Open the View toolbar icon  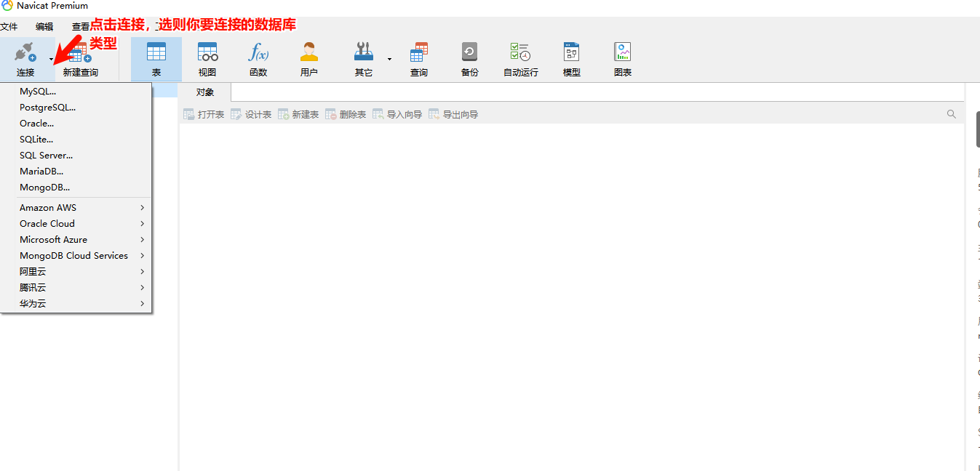click(x=207, y=52)
